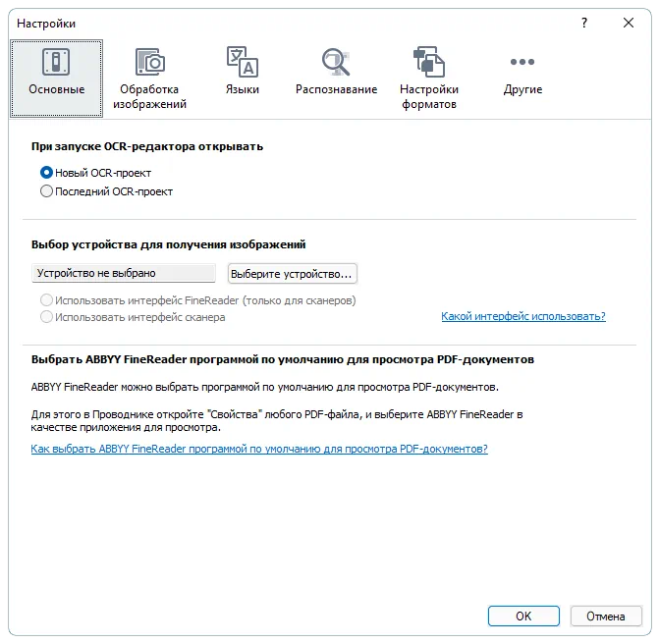Select Новый OCR-проект radio button

point(46,173)
